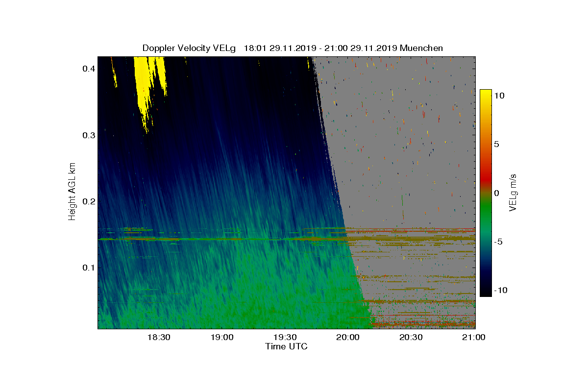588x392 pixels.
Task: Click the colorbar value -5 label
Action: point(498,242)
